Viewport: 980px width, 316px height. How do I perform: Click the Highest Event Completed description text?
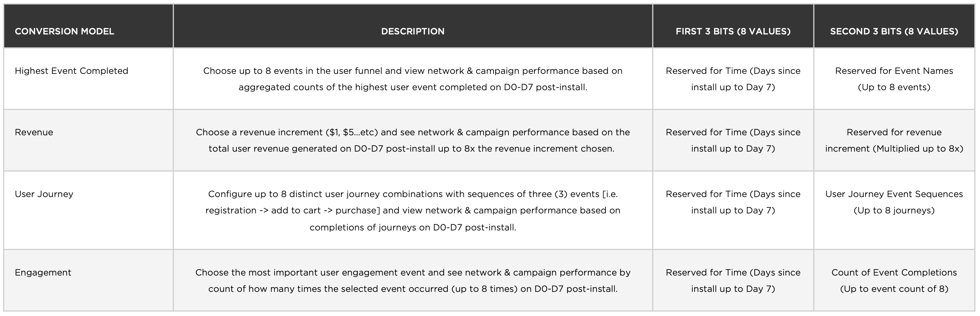[413, 79]
